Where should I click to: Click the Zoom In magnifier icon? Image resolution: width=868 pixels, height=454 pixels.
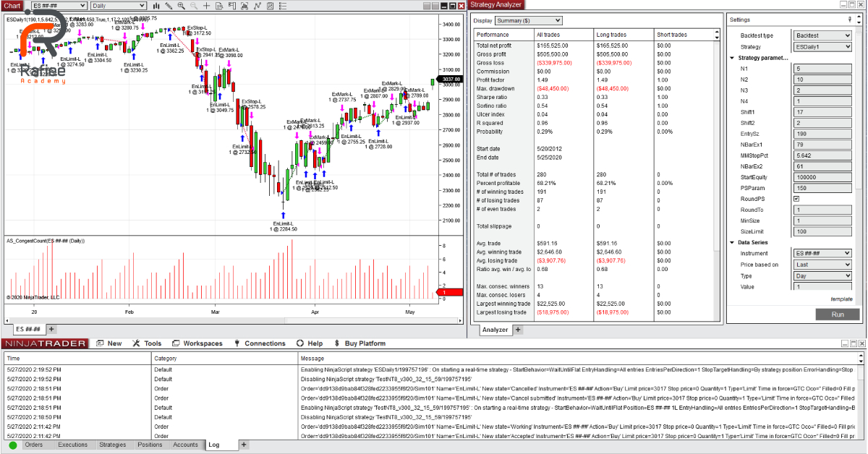pyautogui.click(x=182, y=6)
